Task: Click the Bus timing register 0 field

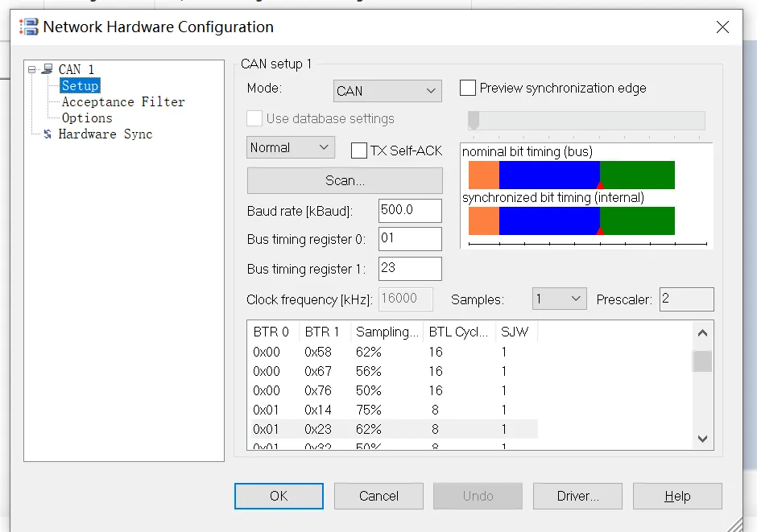Action: 410,239
